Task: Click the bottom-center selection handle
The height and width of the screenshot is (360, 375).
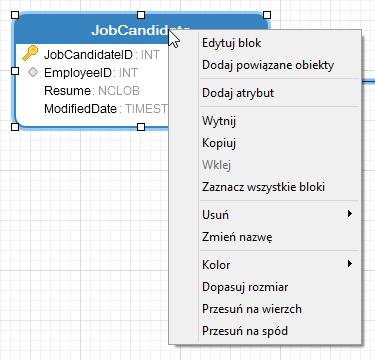Action: tap(141, 127)
